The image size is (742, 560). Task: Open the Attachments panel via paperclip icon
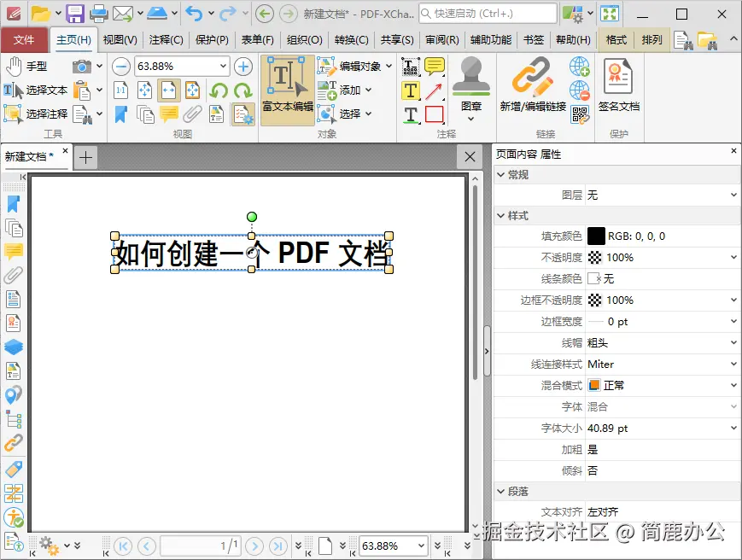point(13,274)
